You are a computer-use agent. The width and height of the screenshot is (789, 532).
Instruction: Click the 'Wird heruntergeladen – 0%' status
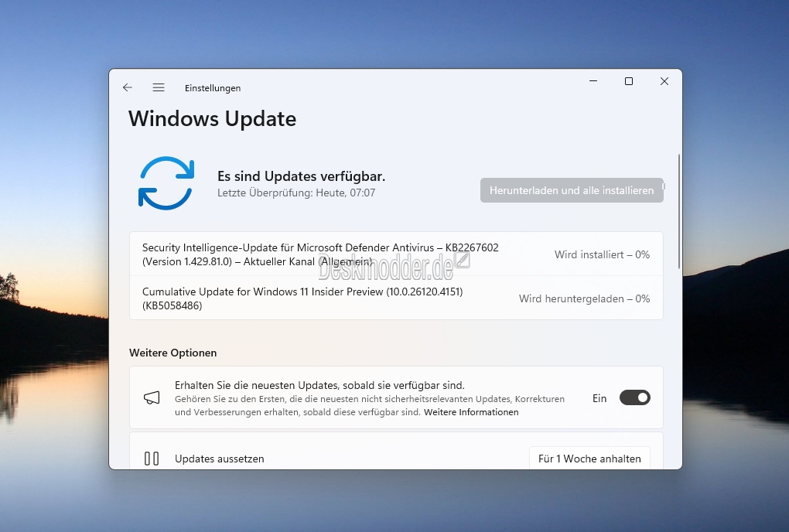point(584,298)
